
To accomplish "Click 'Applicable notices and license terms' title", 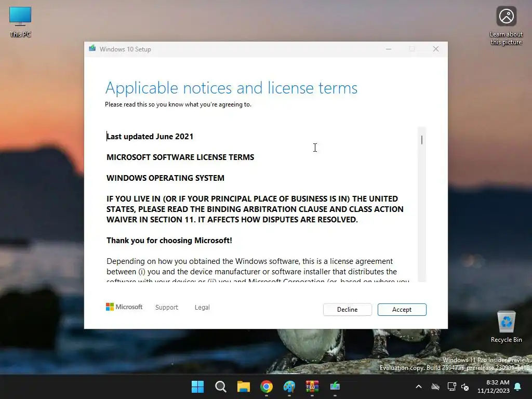I will coord(231,88).
